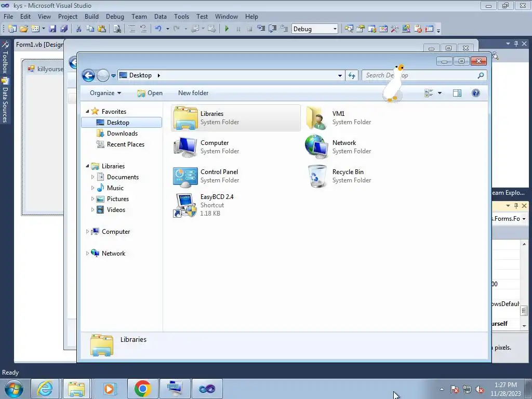532x399 pixels.
Task: Select the EasyBCD 2.4 shortcut
Action: [185, 205]
